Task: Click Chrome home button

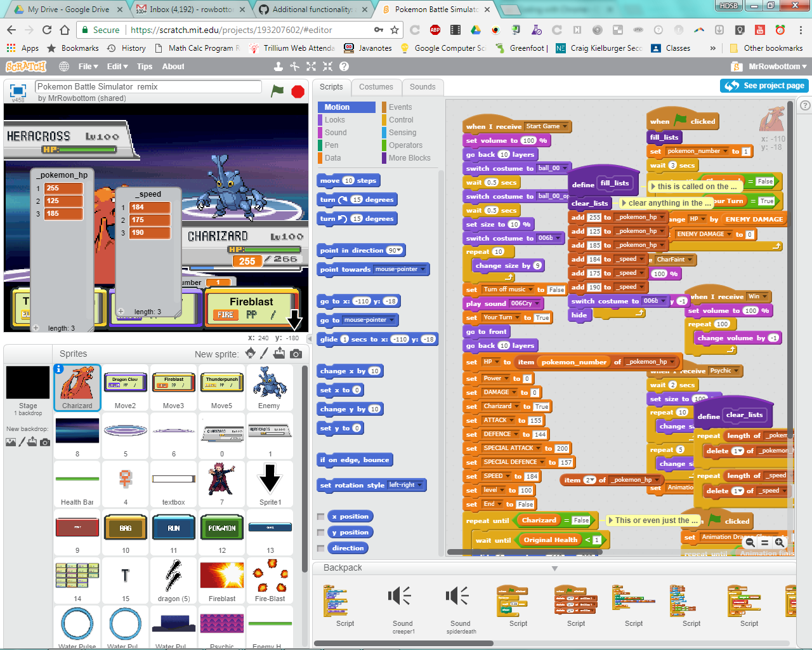Action: pyautogui.click(x=65, y=29)
